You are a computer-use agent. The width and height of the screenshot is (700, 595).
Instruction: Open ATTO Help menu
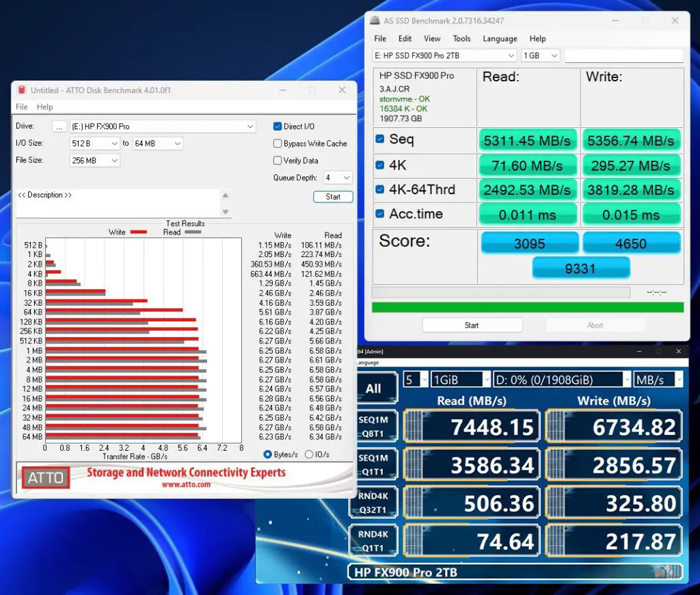pos(44,107)
